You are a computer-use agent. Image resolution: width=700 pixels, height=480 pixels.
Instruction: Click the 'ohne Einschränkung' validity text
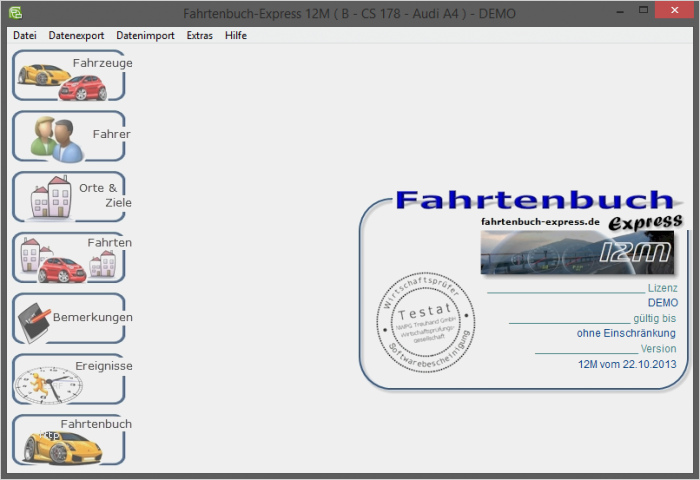pos(626,333)
